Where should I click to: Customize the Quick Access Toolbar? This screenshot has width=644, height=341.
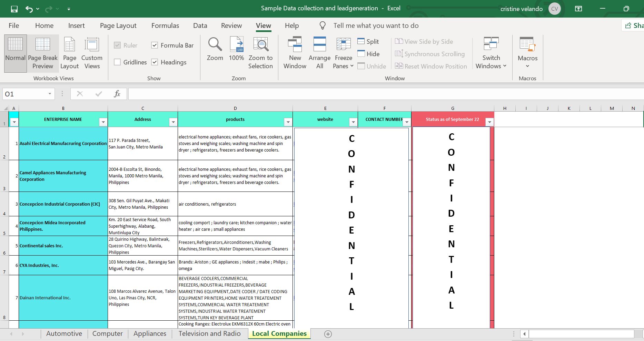pyautogui.click(x=69, y=9)
